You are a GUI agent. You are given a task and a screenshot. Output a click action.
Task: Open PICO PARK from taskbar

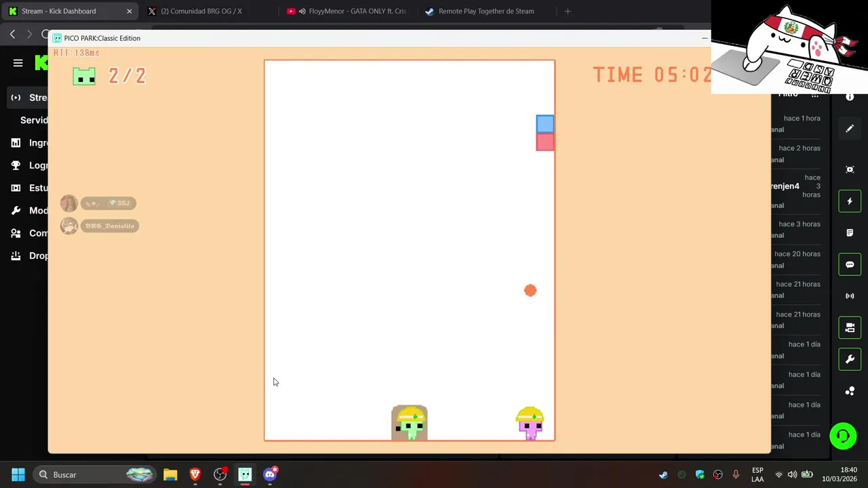(x=245, y=474)
